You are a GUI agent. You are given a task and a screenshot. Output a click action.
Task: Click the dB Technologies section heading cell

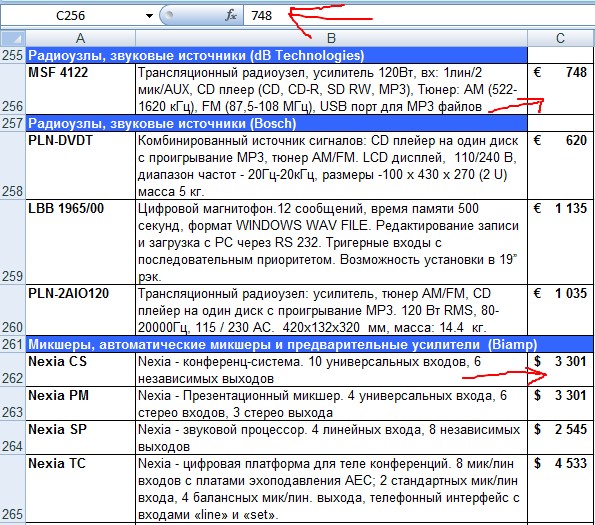click(x=276, y=55)
